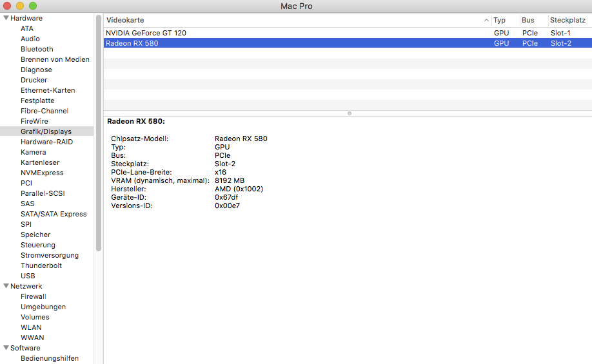Image resolution: width=592 pixels, height=364 pixels.
Task: Open the Kartenleser entry
Action: tap(40, 162)
